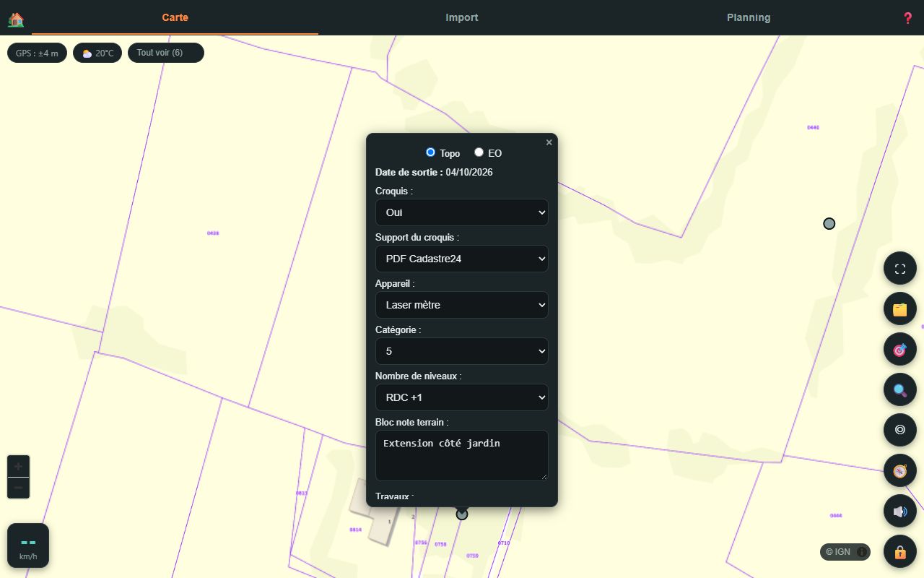Screen dimensions: 924x578
Task: Open the Catégorie dropdown
Action: pyautogui.click(x=462, y=351)
